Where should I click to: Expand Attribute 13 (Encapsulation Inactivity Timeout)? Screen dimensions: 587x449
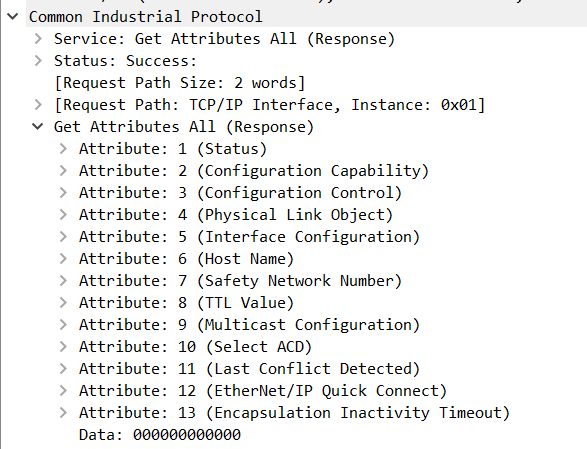coord(63,413)
